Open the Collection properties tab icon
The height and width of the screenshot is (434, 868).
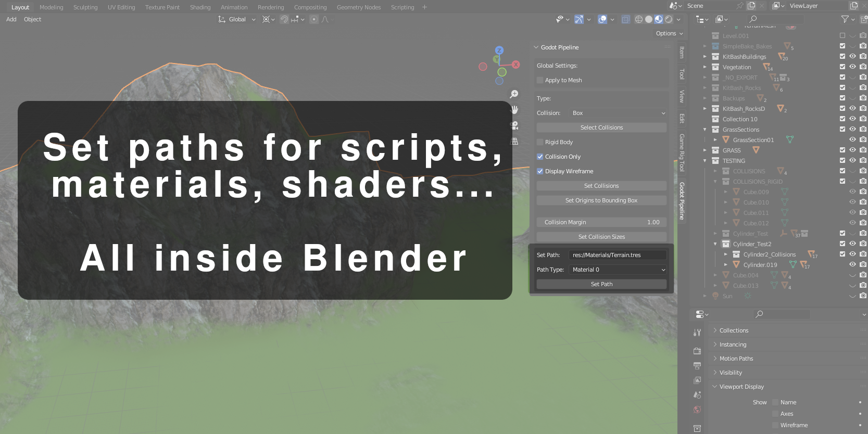(x=697, y=428)
